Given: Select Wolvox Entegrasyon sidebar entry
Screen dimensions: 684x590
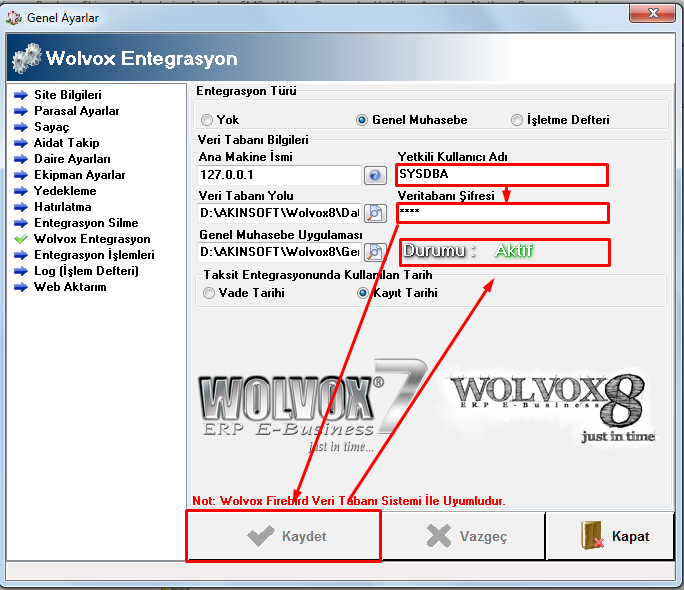Looking at the screenshot, I should [x=92, y=239].
